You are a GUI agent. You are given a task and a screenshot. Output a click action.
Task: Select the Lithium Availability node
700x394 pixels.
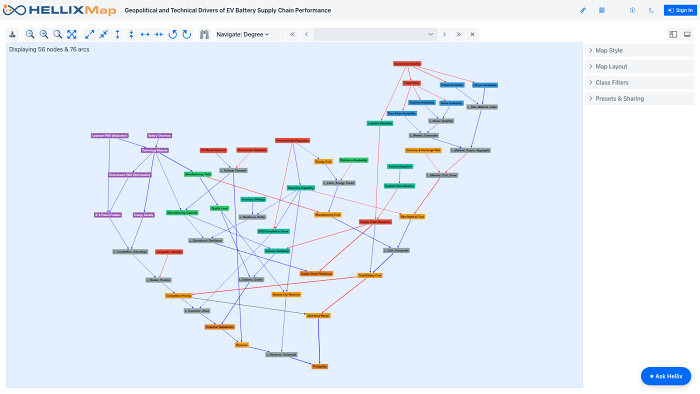pyautogui.click(x=485, y=85)
